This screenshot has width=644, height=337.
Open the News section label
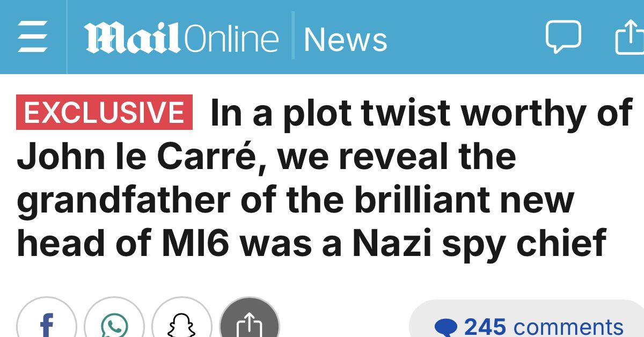point(346,39)
